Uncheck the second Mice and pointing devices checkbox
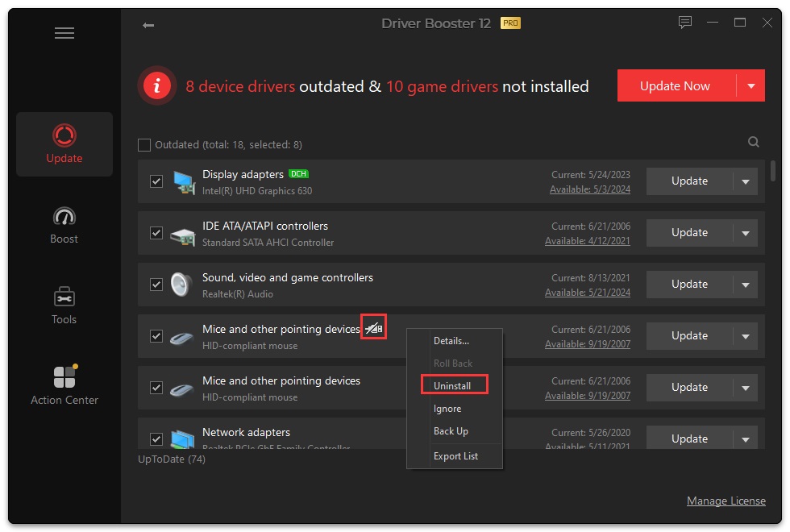 (x=156, y=388)
